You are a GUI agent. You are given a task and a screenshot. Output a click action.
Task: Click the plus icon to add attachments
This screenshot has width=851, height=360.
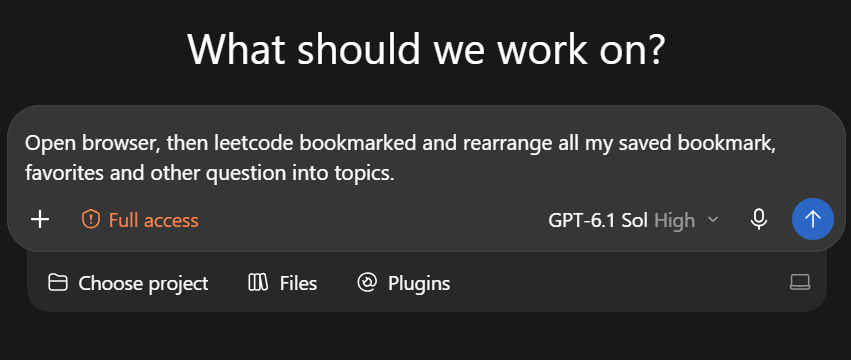40,220
